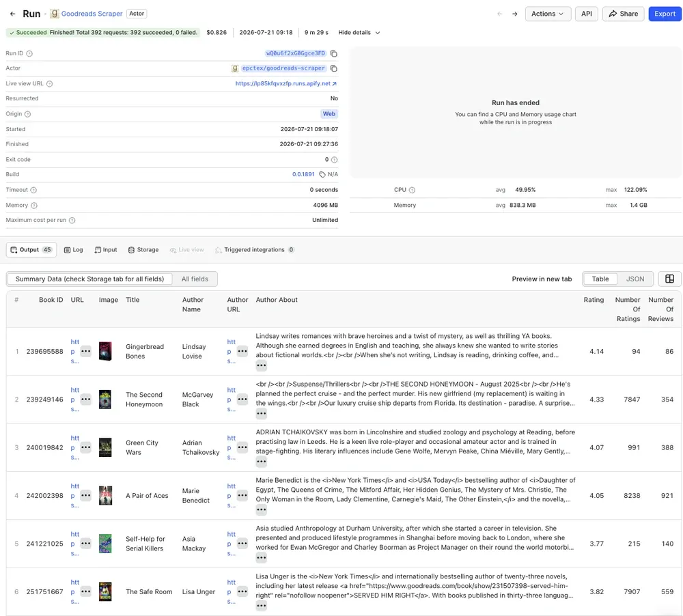Click the Web origin badge
This screenshot has width=683, height=616.
[329, 114]
